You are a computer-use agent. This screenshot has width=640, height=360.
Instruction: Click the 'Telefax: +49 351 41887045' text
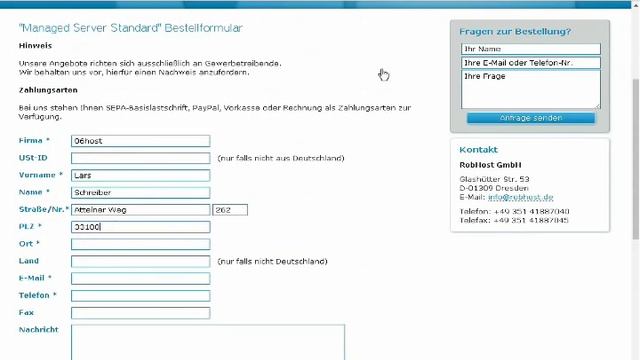click(x=514, y=220)
